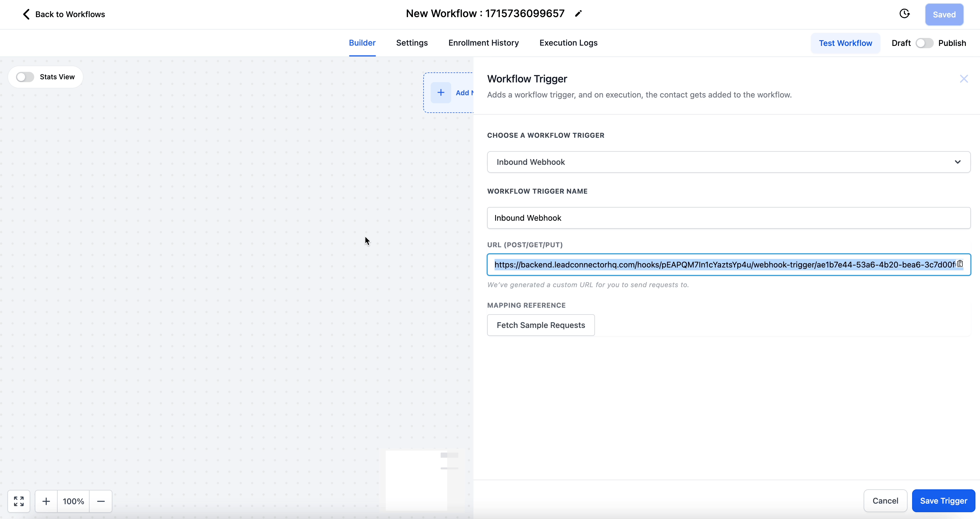
Task: Click the fit-to-screen expand icon
Action: 19,501
